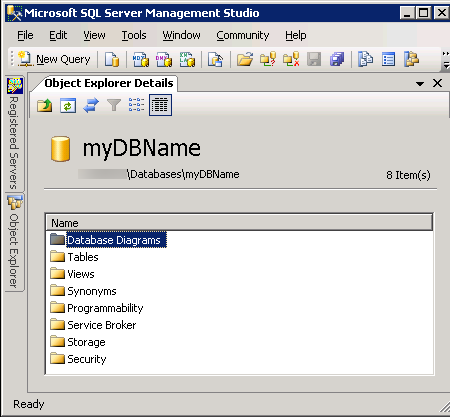Minimize the Management Studio window

coord(407,13)
